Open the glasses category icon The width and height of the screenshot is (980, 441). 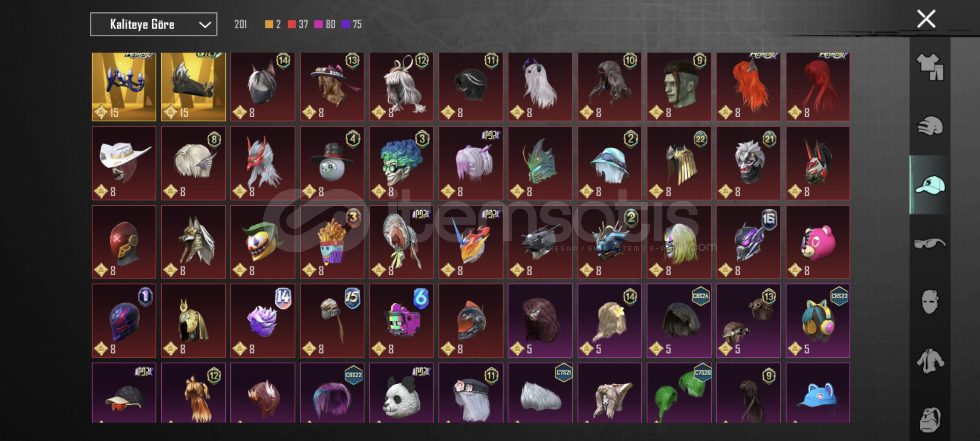click(x=930, y=244)
